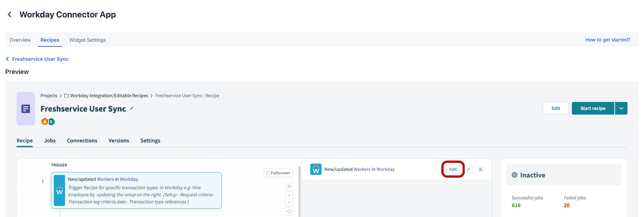This screenshot has width=644, height=217.
Task: Click Successful jobs count 616
Action: [x=516, y=205]
